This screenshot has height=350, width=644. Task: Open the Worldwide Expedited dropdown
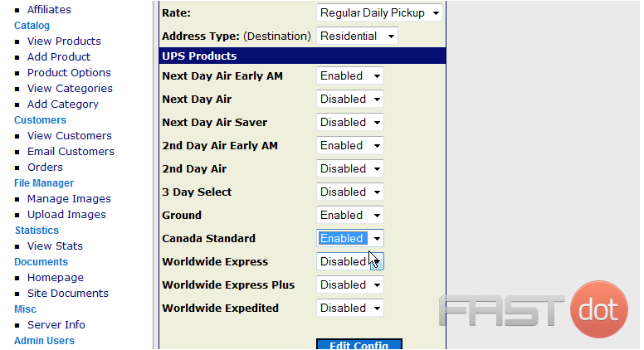point(350,308)
